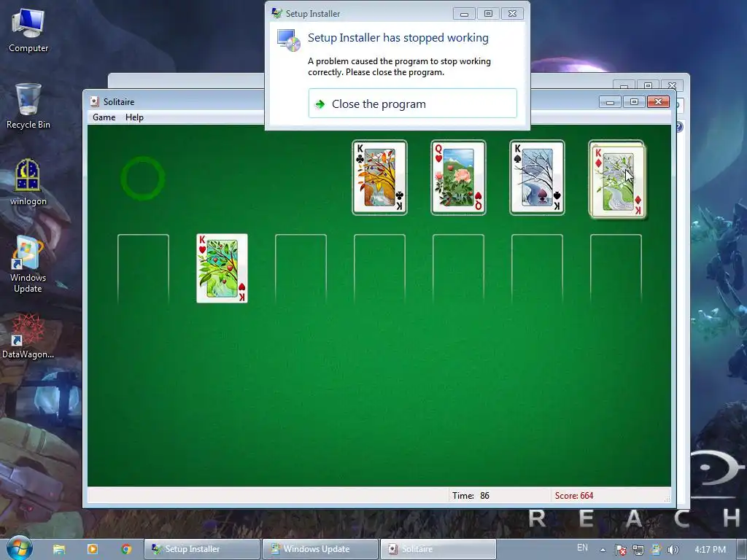Click the green circle empty stock pile

[x=143, y=178]
